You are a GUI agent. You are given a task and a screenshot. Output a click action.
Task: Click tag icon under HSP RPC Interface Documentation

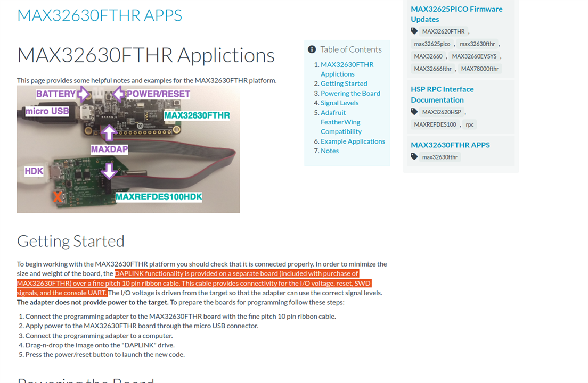[x=414, y=112]
